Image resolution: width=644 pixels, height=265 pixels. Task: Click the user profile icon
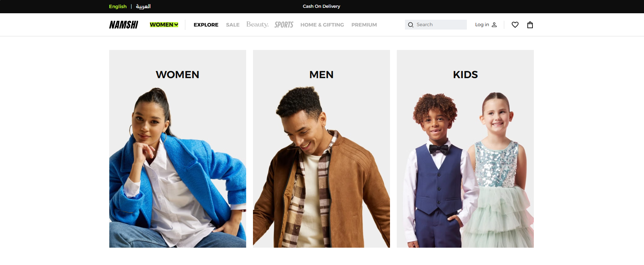(x=494, y=25)
